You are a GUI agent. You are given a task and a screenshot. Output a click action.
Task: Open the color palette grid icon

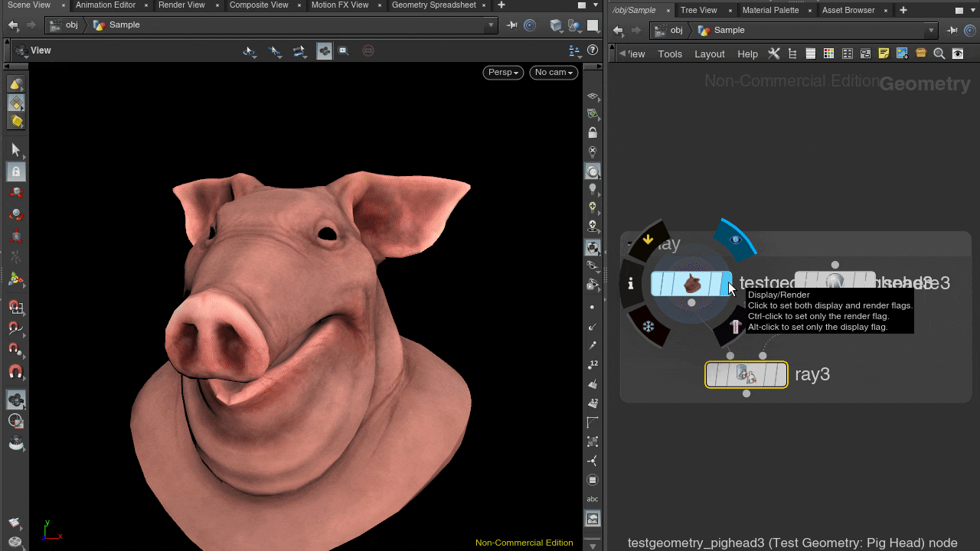pyautogui.click(x=829, y=54)
